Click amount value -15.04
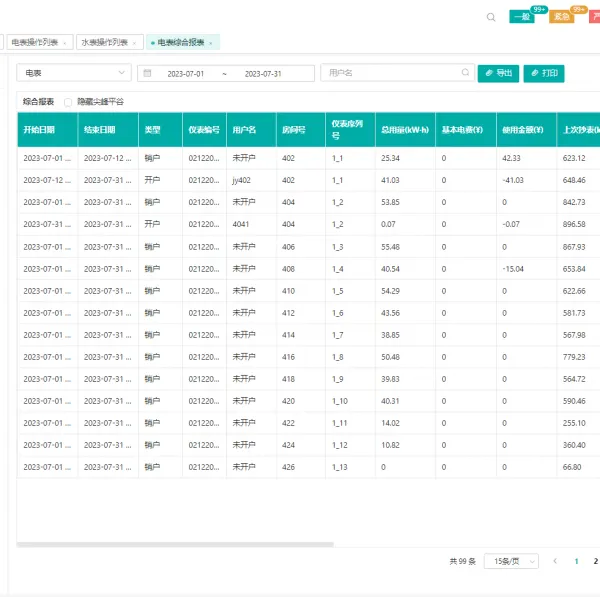Image resolution: width=600 pixels, height=597 pixels. (513, 269)
